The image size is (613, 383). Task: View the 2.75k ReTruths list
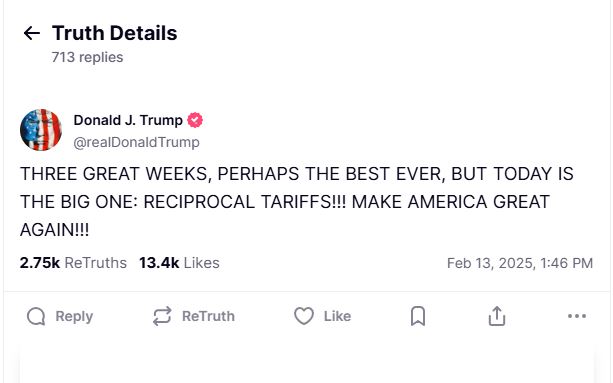(x=73, y=263)
